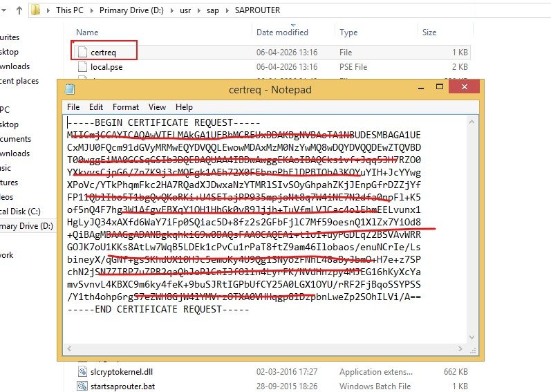Click the local.pse type PSE File
The width and height of the screenshot is (551, 392).
click(x=353, y=67)
